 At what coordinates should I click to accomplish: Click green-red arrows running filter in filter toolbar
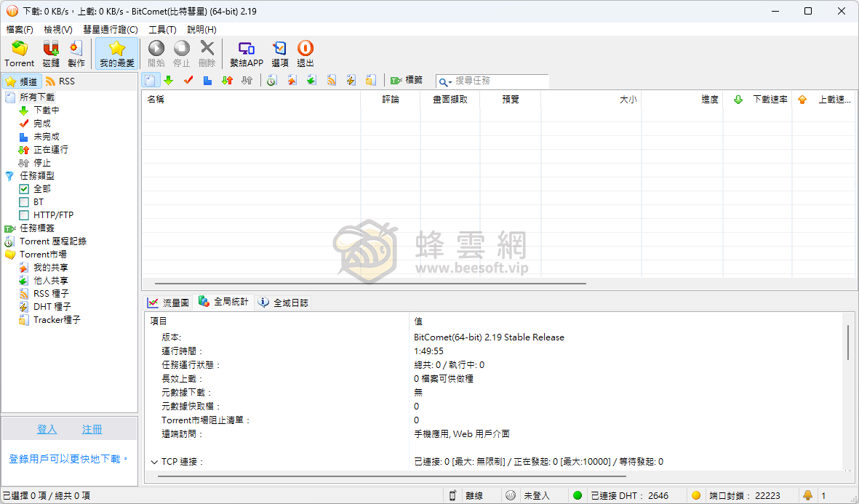(228, 81)
